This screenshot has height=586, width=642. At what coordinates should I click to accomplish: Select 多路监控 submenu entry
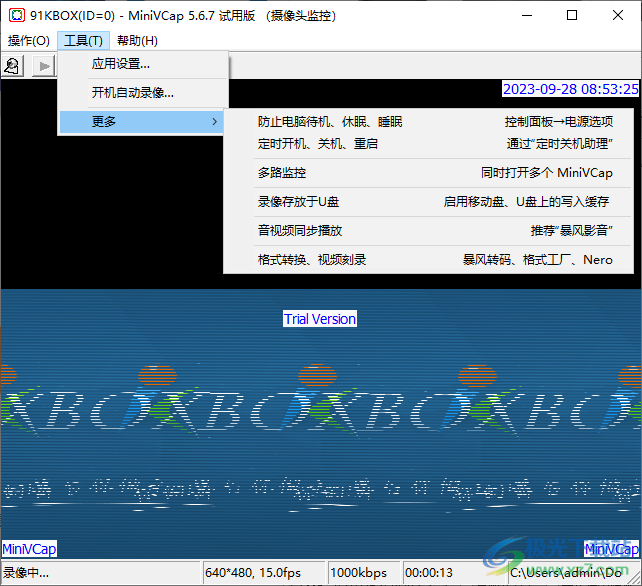[428, 173]
